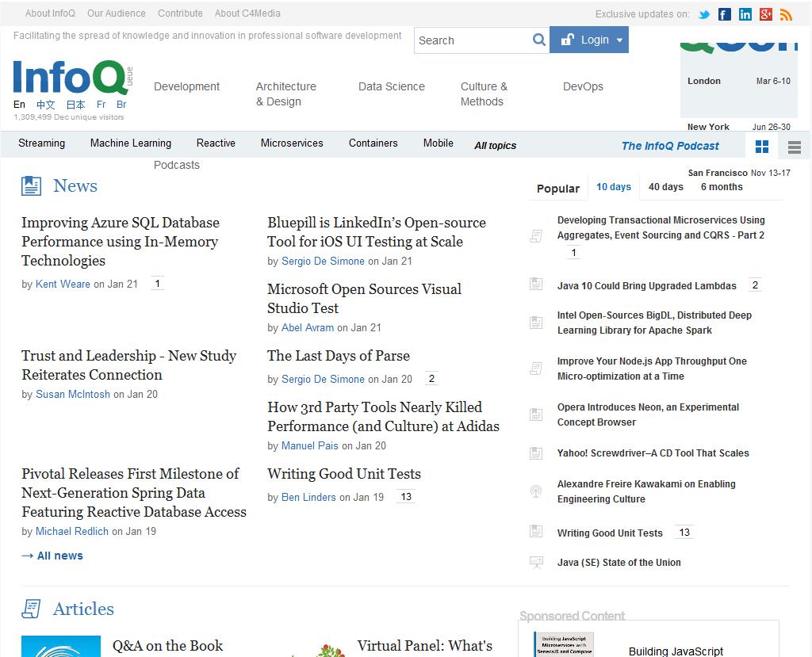Click the Articles section icon
The width and height of the screenshot is (812, 657).
[31, 609]
